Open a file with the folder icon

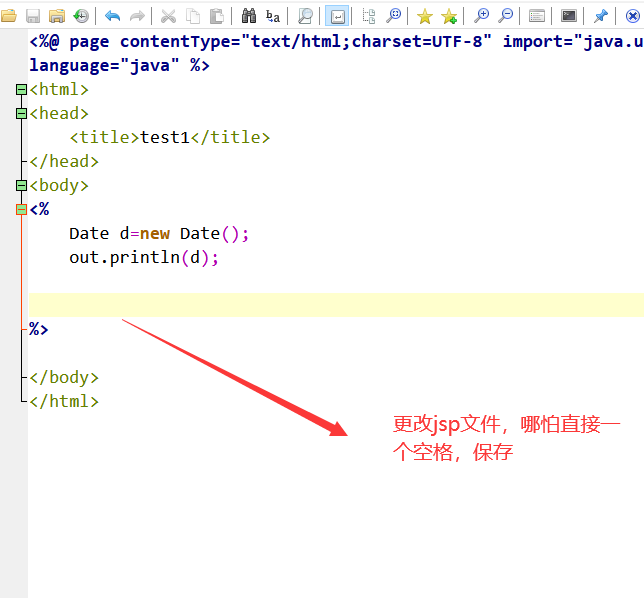pyautogui.click(x=8, y=16)
